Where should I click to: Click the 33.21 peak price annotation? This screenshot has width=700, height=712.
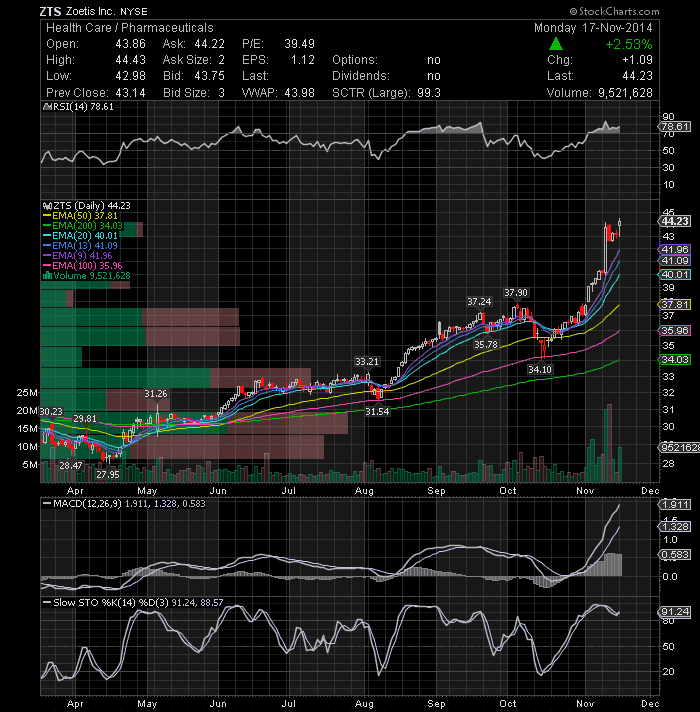(x=367, y=362)
